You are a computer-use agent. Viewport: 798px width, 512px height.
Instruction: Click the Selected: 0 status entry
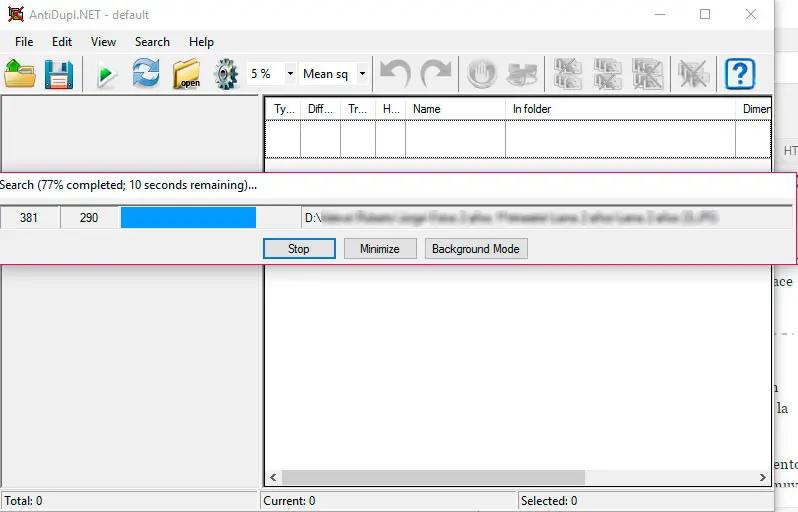(549, 501)
